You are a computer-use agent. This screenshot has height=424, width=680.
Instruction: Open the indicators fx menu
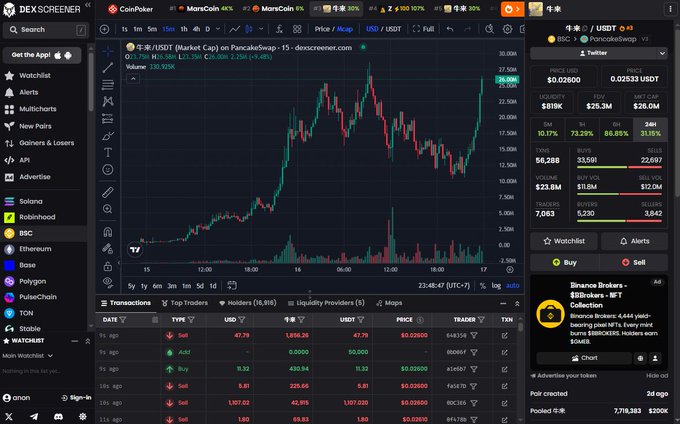coord(279,29)
